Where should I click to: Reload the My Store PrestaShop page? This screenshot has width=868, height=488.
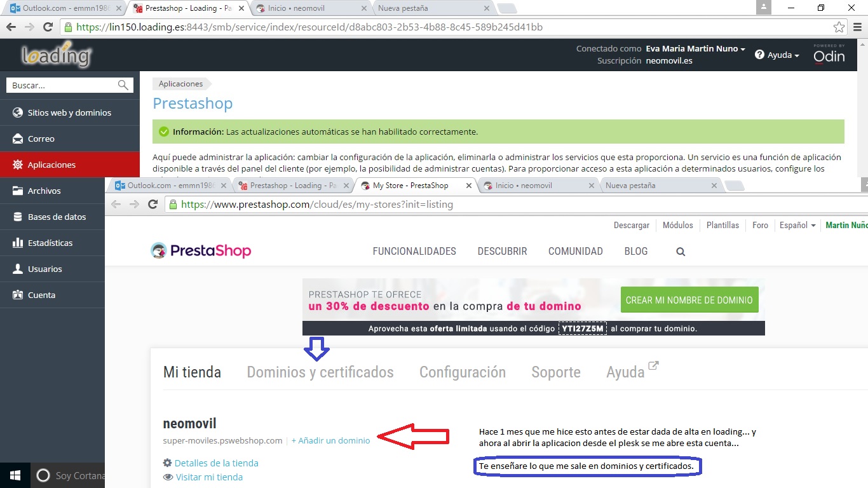click(153, 205)
